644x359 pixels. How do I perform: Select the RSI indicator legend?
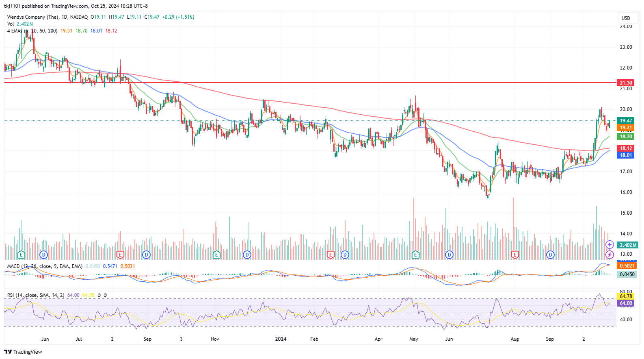point(36,295)
